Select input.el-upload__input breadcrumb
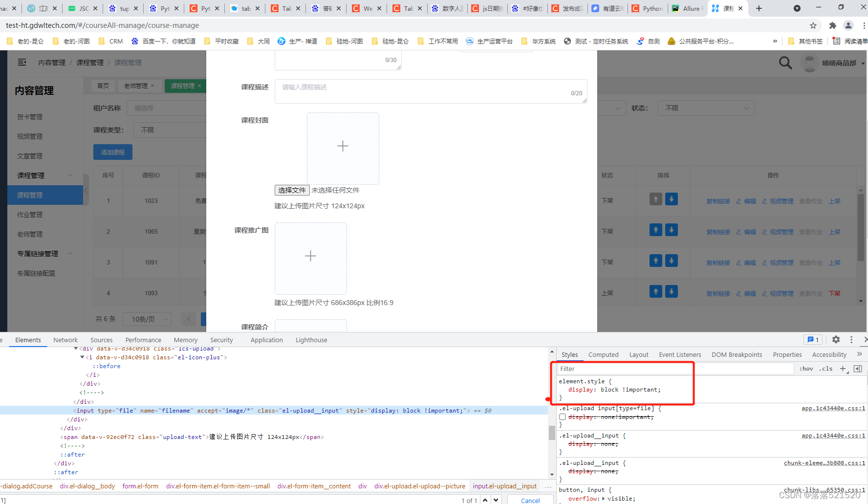Screen dimensions: 868x504 click(504, 486)
